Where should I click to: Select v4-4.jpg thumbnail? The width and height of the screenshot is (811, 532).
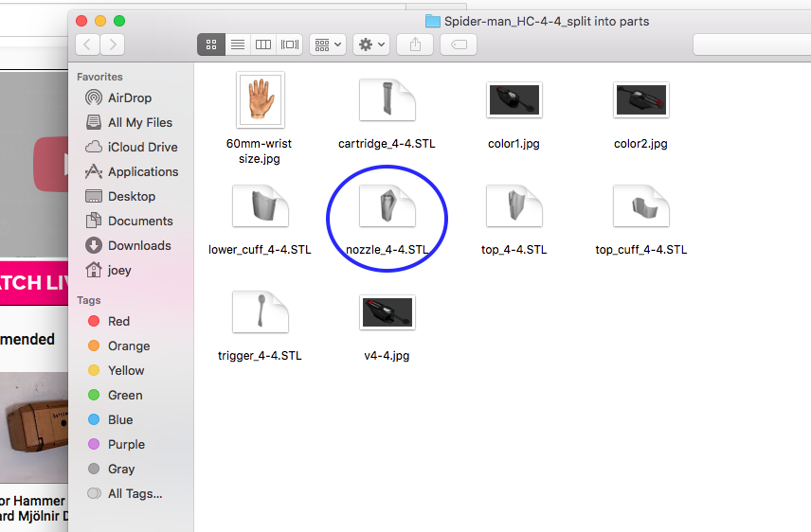(x=387, y=311)
